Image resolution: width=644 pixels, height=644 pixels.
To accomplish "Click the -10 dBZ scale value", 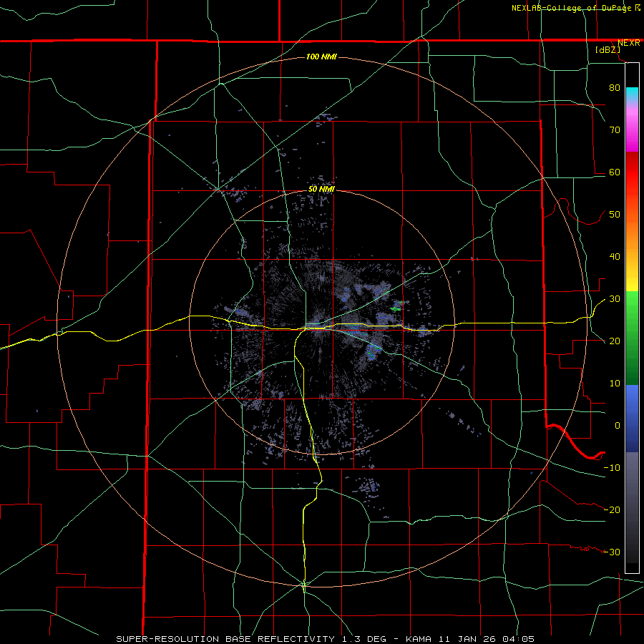I will click(x=612, y=468).
